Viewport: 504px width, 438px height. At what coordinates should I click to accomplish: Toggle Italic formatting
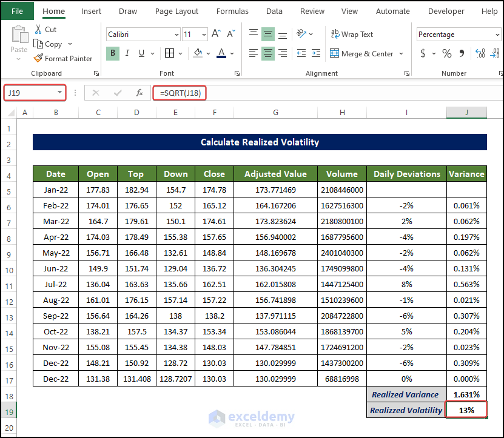(128, 53)
